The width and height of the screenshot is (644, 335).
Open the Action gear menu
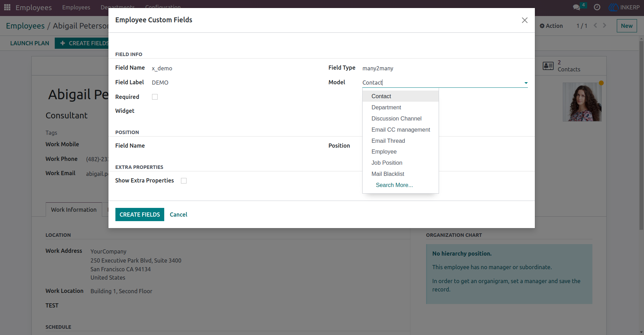tap(551, 26)
